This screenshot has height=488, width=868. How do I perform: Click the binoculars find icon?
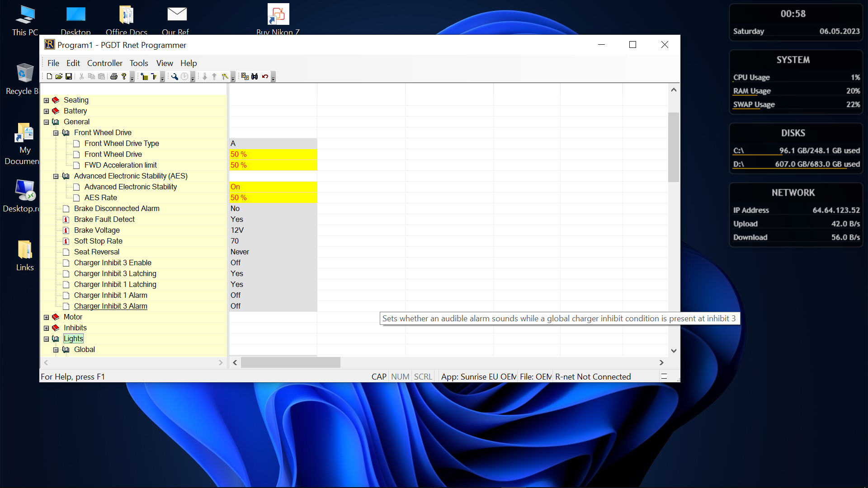[255, 76]
